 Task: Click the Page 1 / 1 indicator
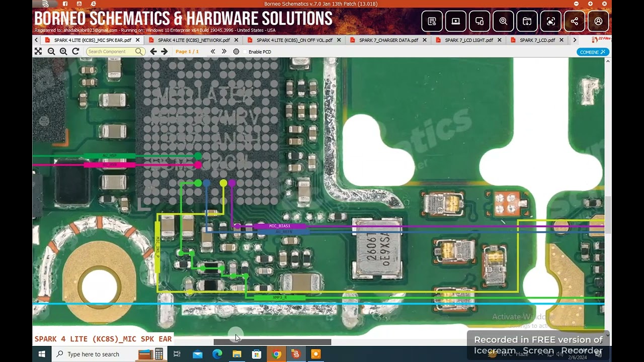click(187, 52)
